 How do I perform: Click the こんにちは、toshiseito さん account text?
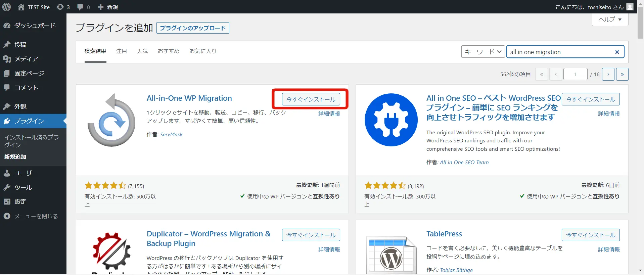tap(590, 7)
